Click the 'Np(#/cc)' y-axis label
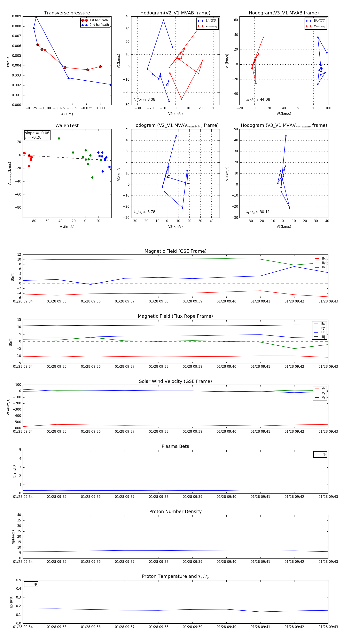Viewport: 351px width, 644px height. [x=13, y=537]
